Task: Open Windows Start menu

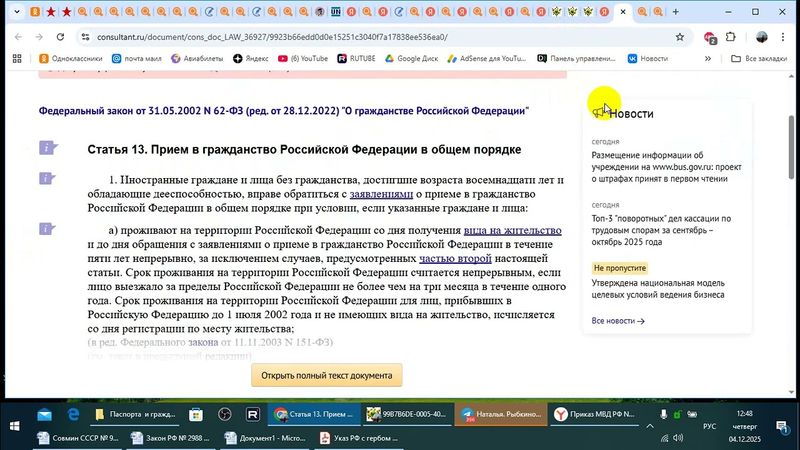Action: pos(14,426)
